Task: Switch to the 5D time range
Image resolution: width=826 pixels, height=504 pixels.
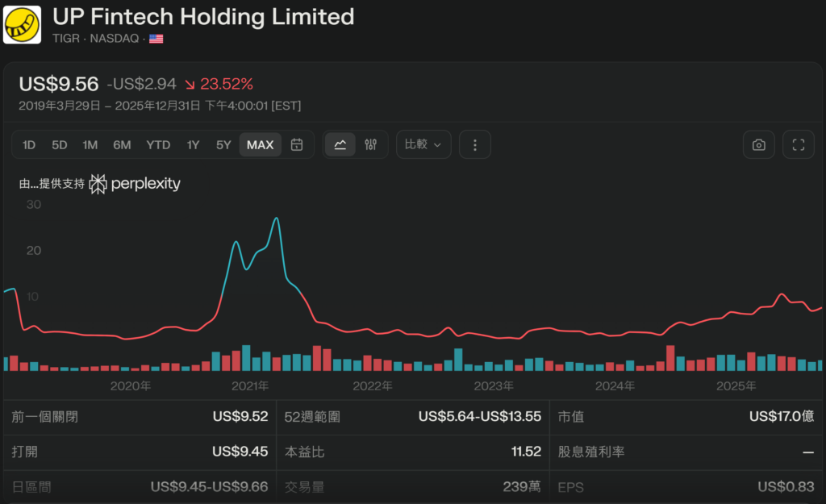Action: point(59,145)
